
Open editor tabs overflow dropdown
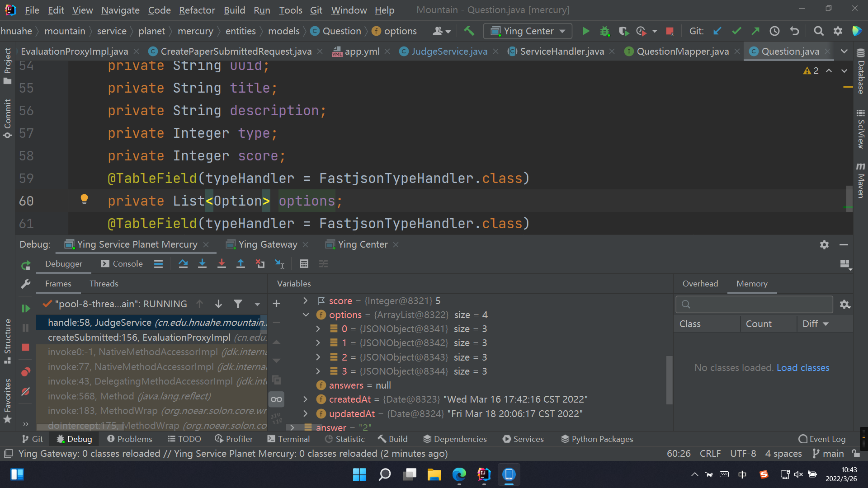tap(844, 52)
